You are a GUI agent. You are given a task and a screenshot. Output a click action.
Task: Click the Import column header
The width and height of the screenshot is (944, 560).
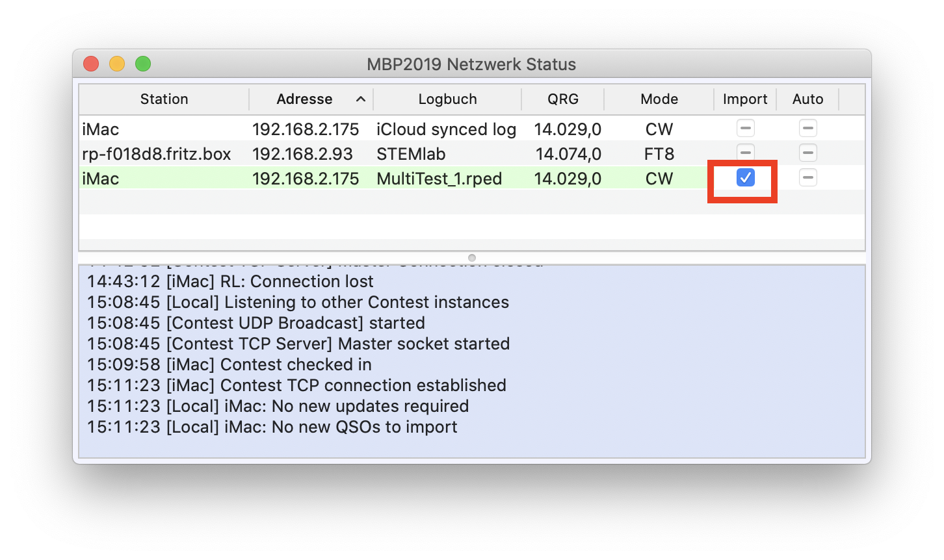745,99
